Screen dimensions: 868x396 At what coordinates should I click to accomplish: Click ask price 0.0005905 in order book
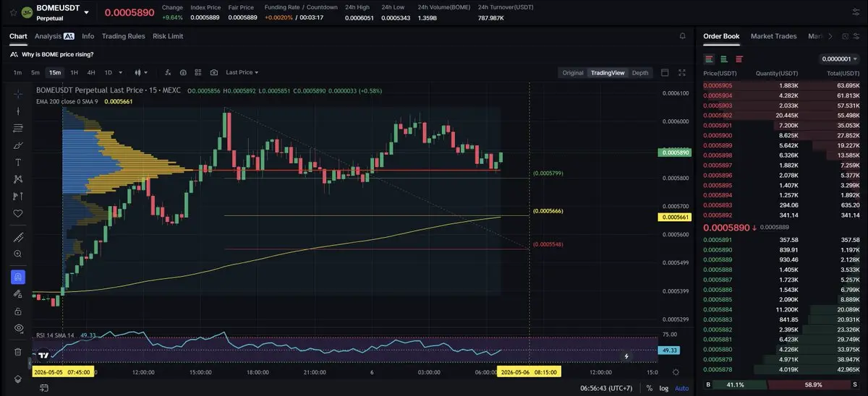(x=718, y=86)
